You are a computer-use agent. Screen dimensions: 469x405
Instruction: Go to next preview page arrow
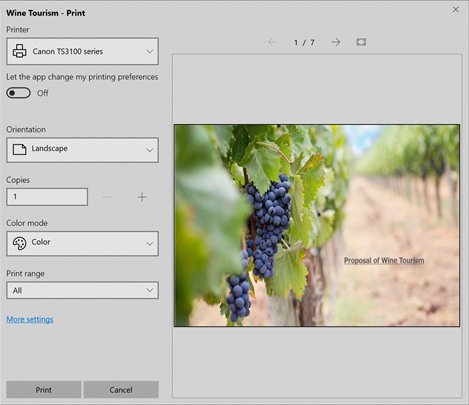pos(336,42)
